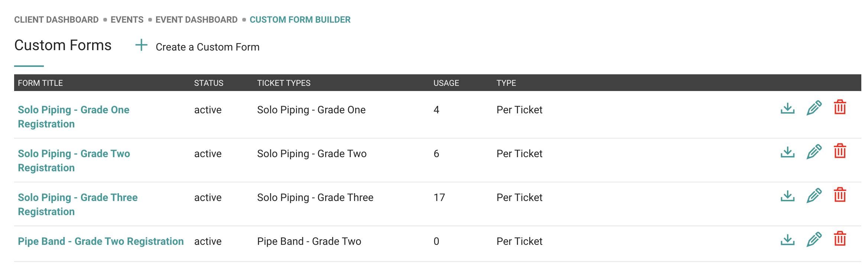Edit the Solo Piping Grade Three form
This screenshot has height=266, width=868.
tap(814, 196)
